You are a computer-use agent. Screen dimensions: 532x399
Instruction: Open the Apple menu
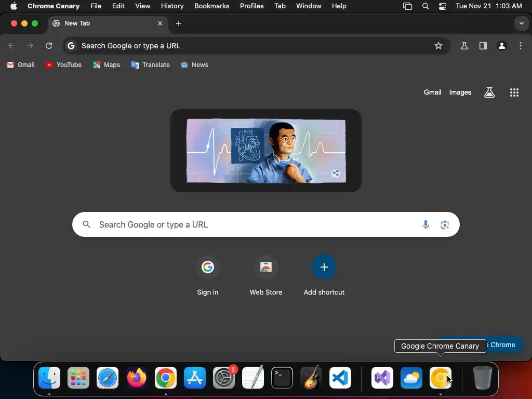(14, 6)
